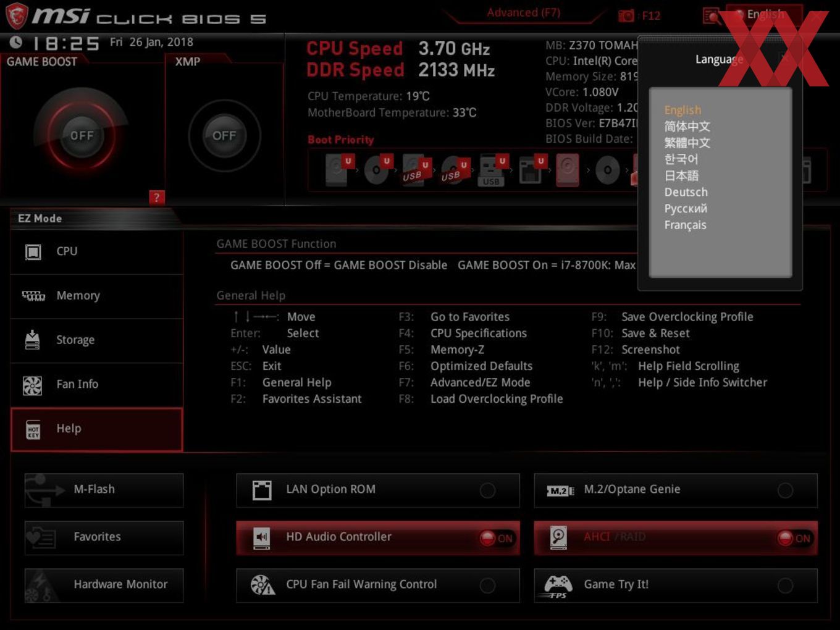Click the red question mark help icon
The height and width of the screenshot is (630, 840).
click(156, 197)
